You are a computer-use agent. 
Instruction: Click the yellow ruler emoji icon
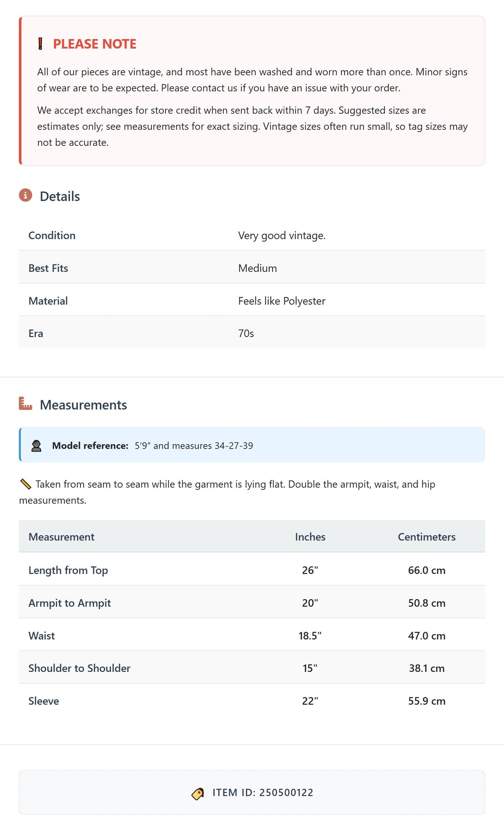click(x=25, y=484)
